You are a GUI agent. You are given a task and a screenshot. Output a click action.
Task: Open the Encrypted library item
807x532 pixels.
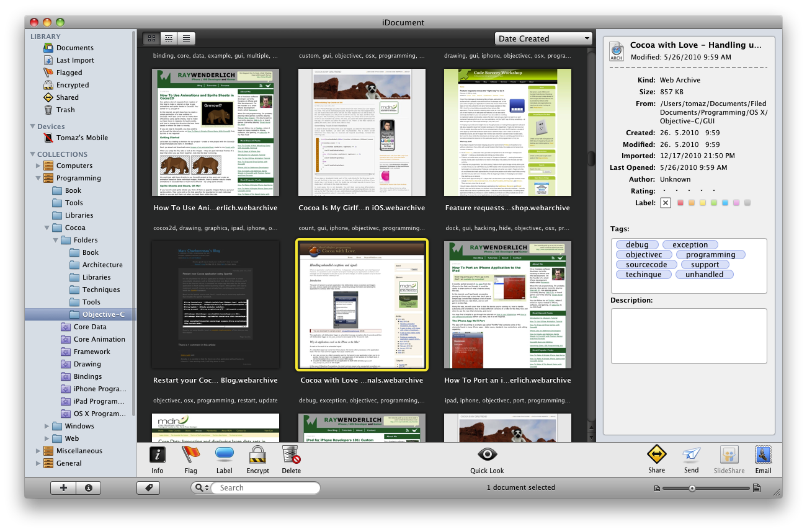[72, 85]
